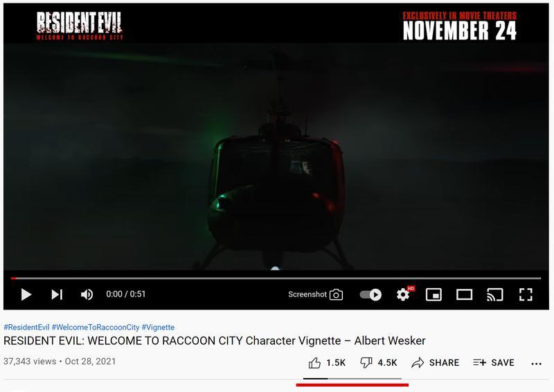
Task: Open the #WelcomeToRaccoonCity hashtag
Action: pyautogui.click(x=96, y=328)
